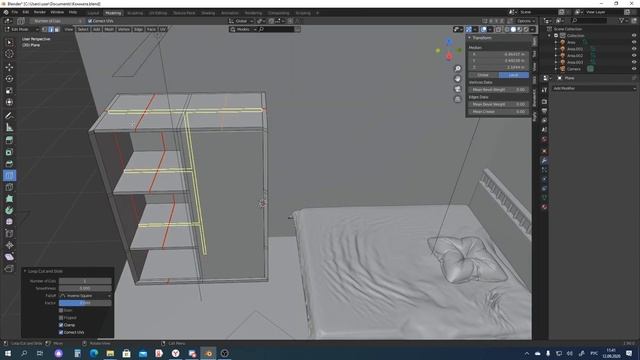
Task: Click the Local button in Transform panel
Action: (x=513, y=75)
